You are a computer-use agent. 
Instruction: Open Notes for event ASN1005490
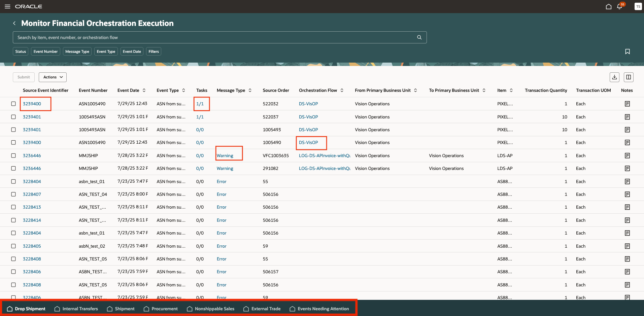tap(627, 104)
